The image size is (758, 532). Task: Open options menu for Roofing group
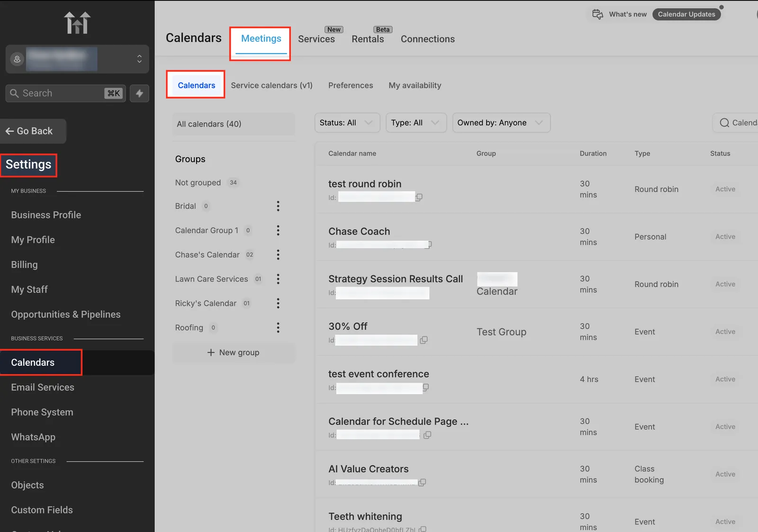click(278, 328)
